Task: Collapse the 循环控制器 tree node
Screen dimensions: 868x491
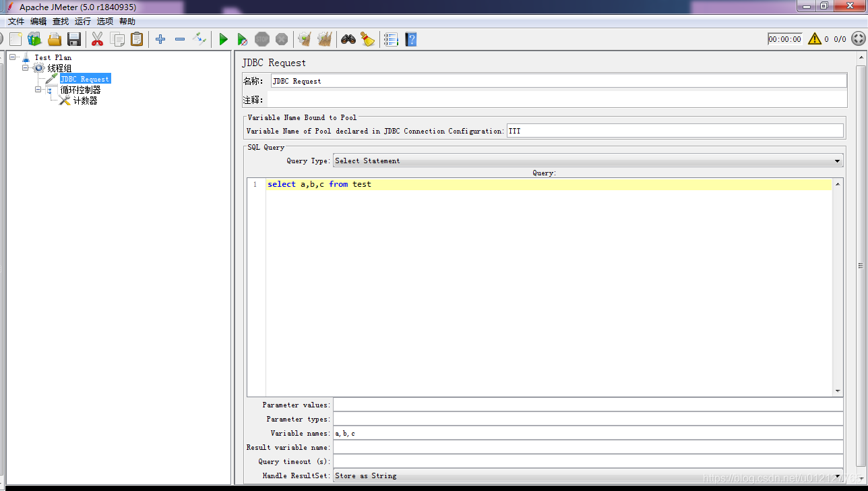Action: (x=38, y=90)
